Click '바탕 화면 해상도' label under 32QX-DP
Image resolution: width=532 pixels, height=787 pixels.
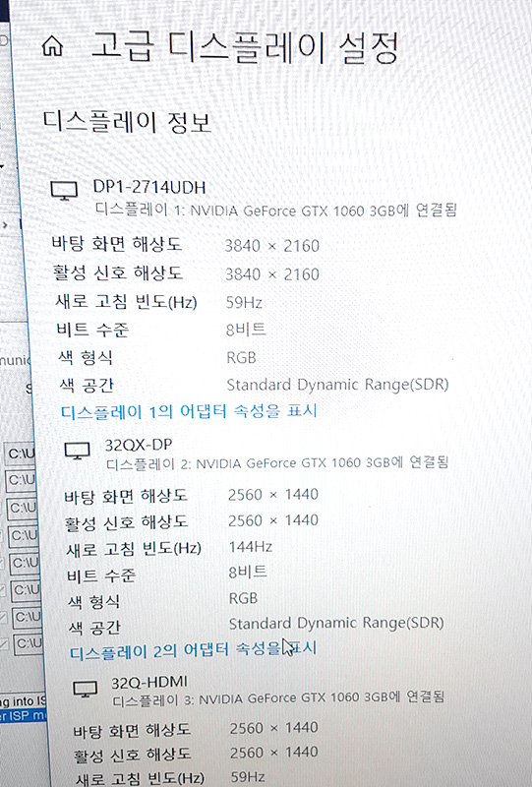(x=126, y=497)
